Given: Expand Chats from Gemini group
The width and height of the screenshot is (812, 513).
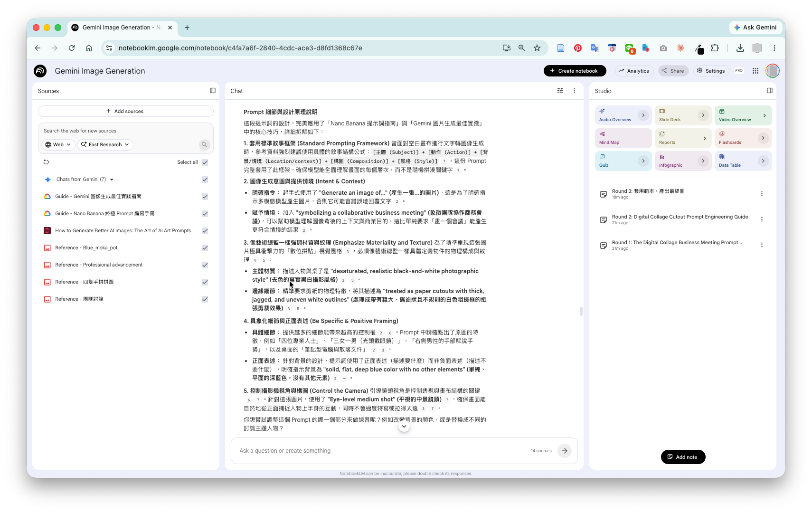Looking at the screenshot, I should pyautogui.click(x=112, y=180).
